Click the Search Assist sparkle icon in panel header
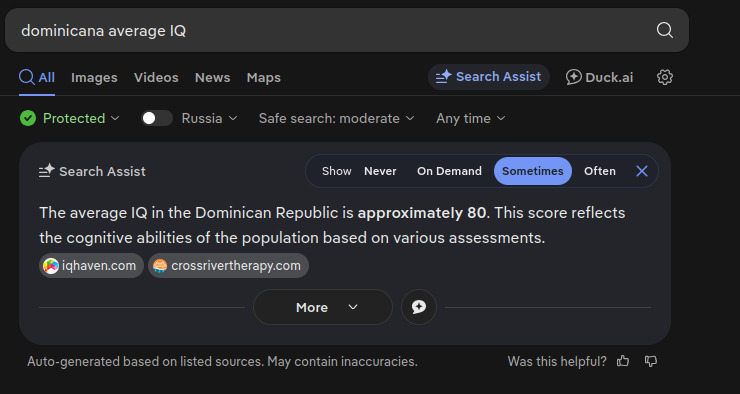Viewport: 740px width, 394px height. 47,171
